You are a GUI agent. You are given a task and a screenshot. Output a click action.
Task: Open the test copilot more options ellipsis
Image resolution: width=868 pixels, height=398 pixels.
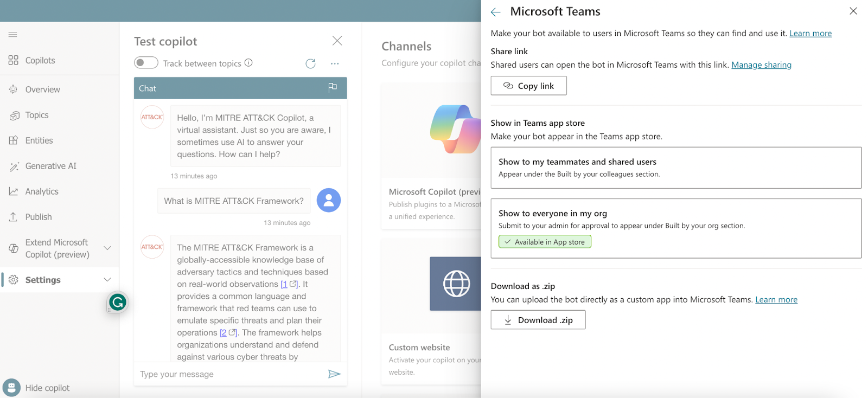335,63
